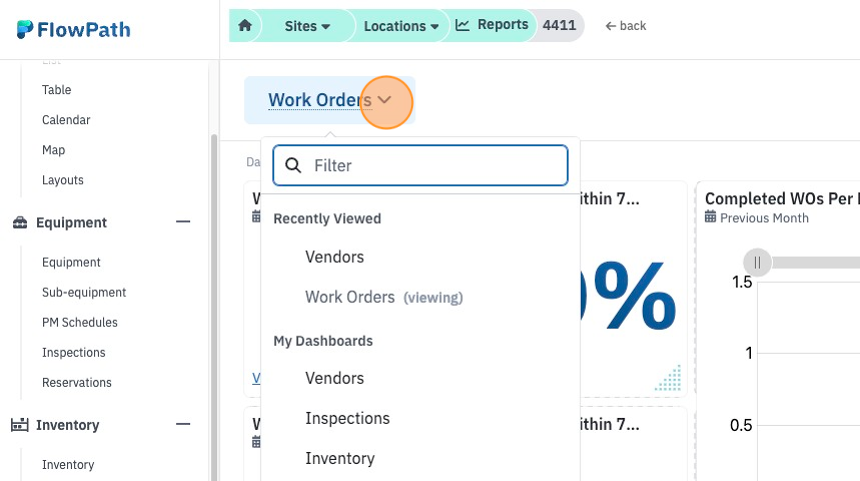Screen dimensions: 860x481
Task: Toggle the Work Orders dashboard dropdown chevron
Action: point(385,100)
